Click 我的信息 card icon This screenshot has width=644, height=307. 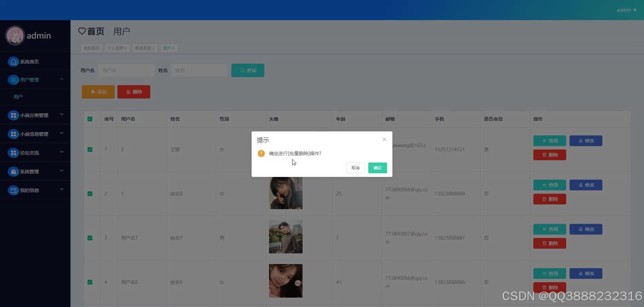[13, 190]
